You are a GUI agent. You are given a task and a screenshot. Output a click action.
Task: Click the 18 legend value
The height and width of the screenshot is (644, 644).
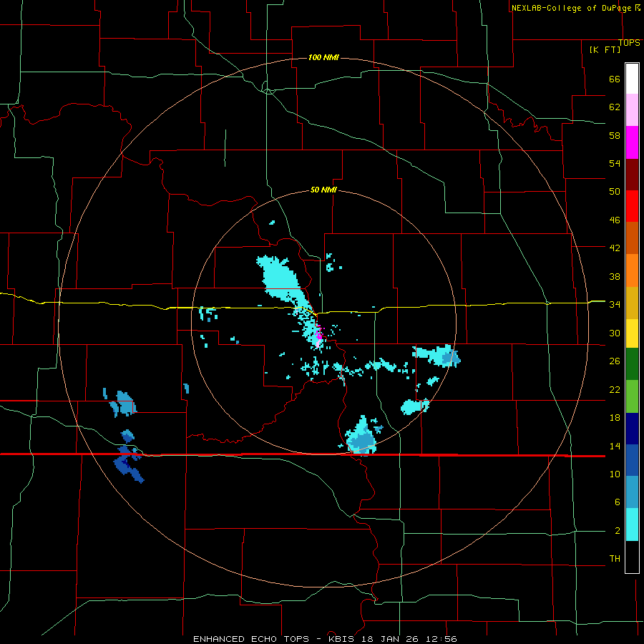pos(615,418)
